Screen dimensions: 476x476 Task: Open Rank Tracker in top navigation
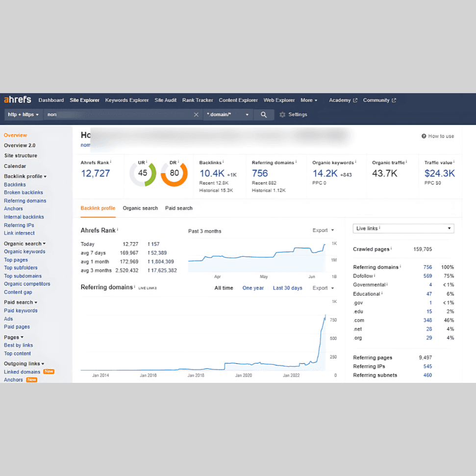[x=198, y=100]
